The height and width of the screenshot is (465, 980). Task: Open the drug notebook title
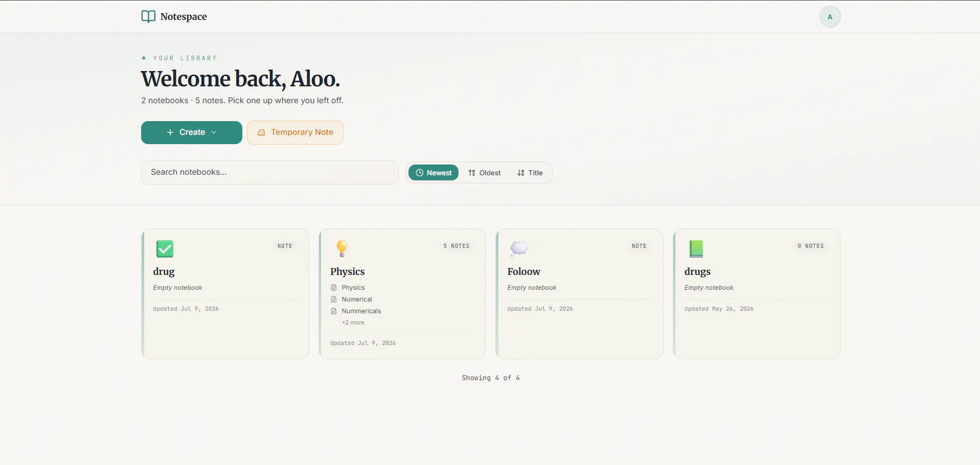pos(164,271)
